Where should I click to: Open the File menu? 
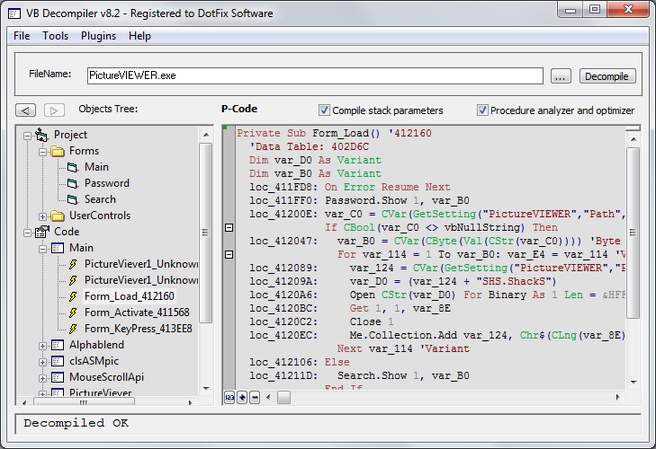coord(21,36)
